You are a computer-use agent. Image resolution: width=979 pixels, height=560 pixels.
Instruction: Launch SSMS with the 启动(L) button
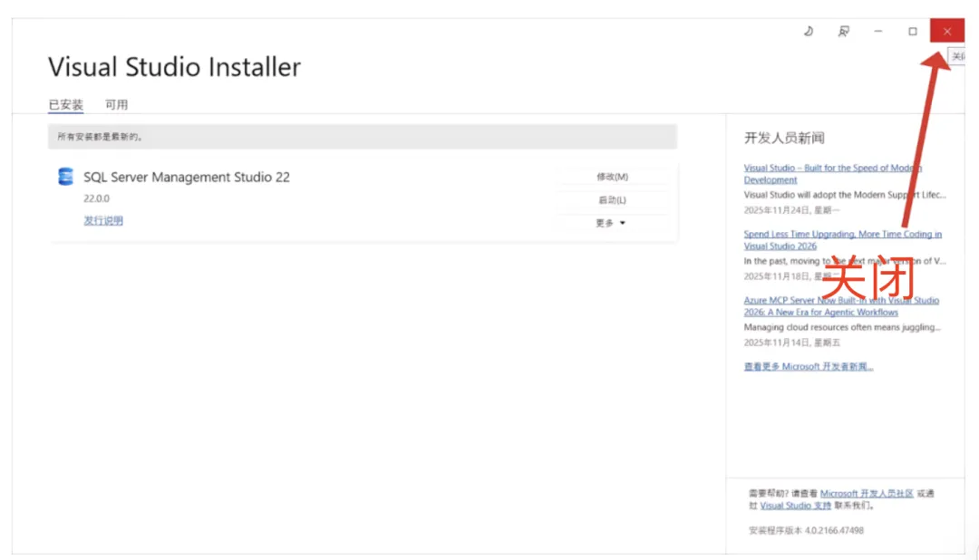click(x=612, y=200)
